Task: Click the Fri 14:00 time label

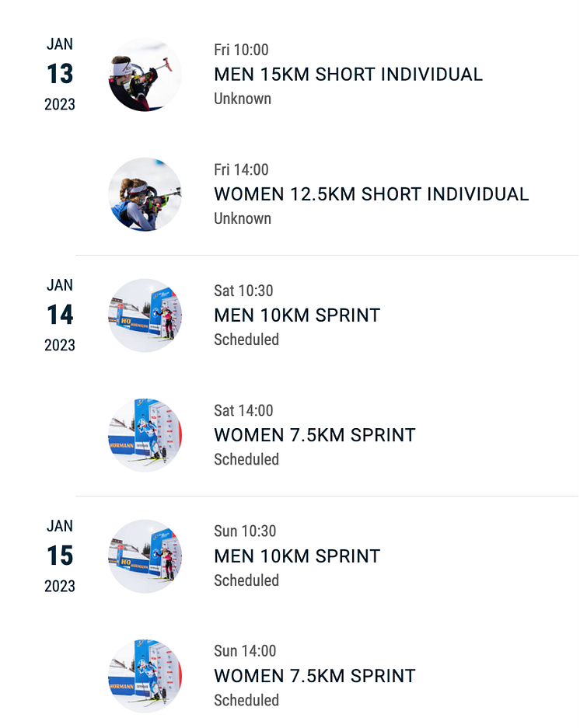Action: [241, 169]
